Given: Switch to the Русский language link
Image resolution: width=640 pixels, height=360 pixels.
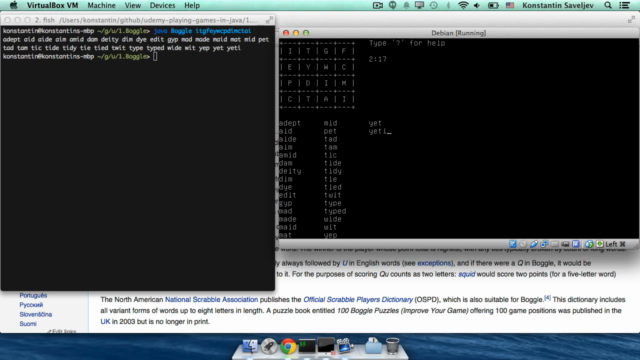Looking at the screenshot, I should click(31, 305).
